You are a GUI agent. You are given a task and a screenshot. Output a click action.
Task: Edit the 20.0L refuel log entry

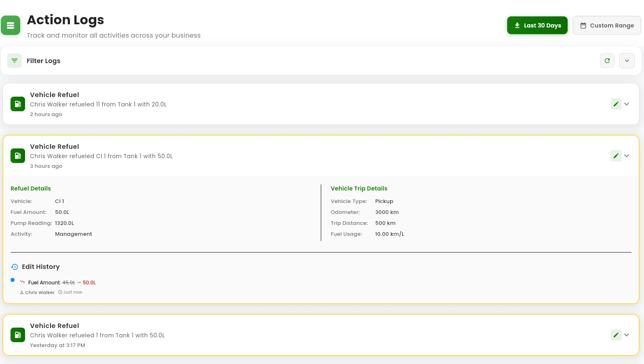pyautogui.click(x=616, y=104)
